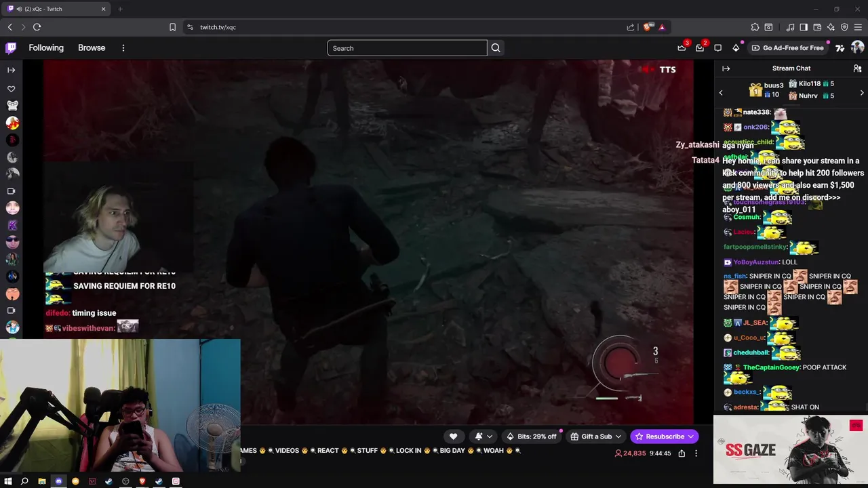
Task: Open the Brave VPN shield icon
Action: (x=844, y=27)
